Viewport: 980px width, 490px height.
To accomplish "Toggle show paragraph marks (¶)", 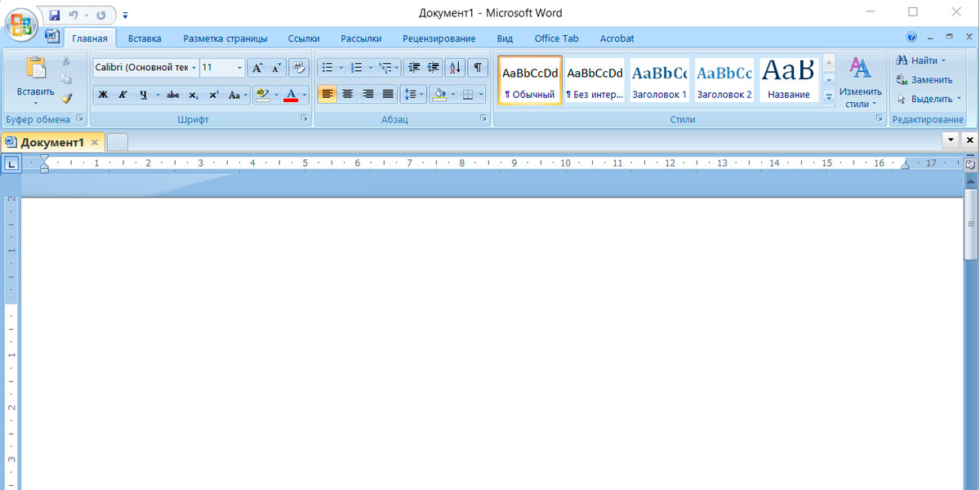I will (477, 68).
